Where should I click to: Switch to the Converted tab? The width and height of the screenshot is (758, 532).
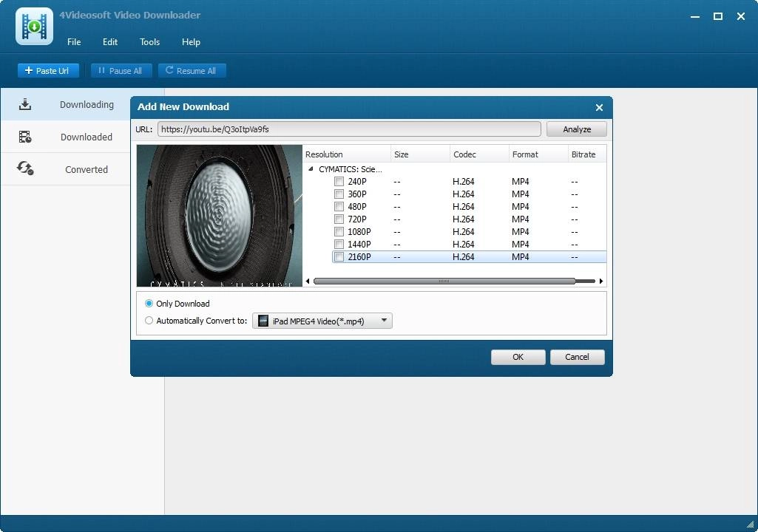tap(66, 169)
